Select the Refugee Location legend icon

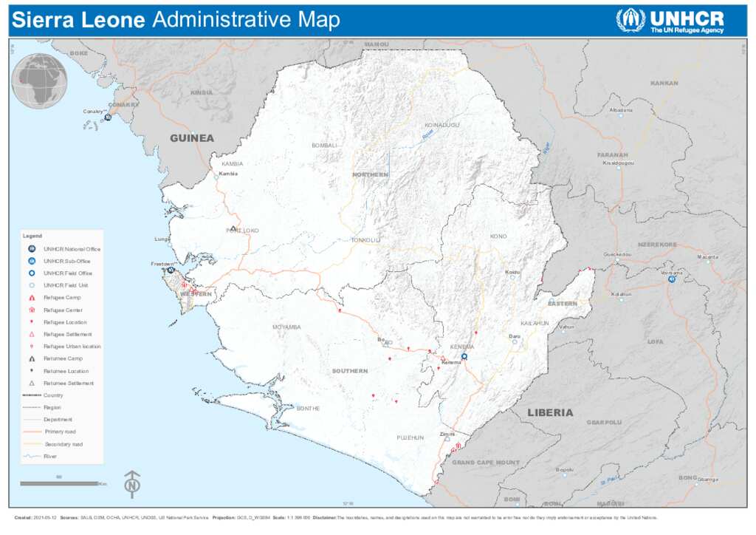pos(32,321)
